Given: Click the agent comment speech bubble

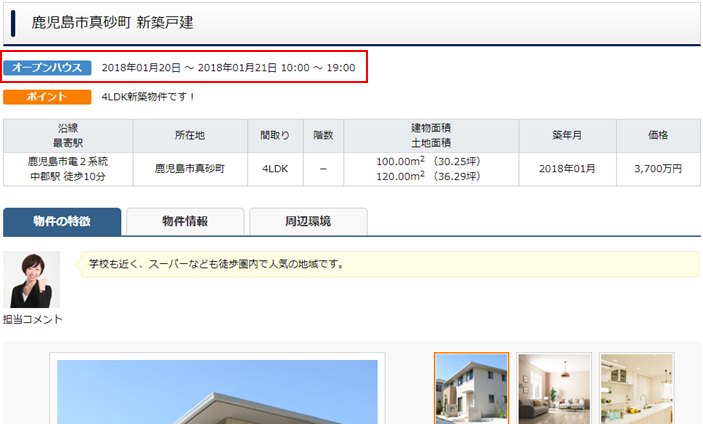Looking at the screenshot, I should tap(388, 265).
